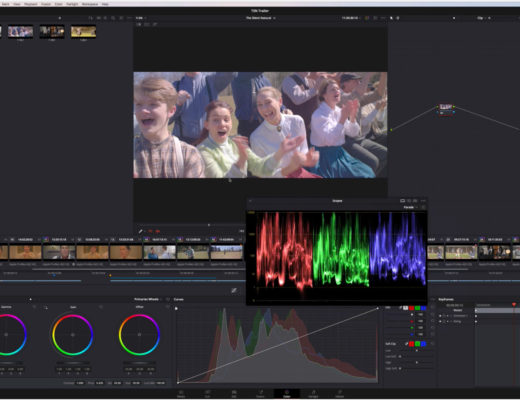Image resolution: width=520 pixels, height=400 pixels.
Task: Reset the Gain color wheel
Action: [x=101, y=307]
